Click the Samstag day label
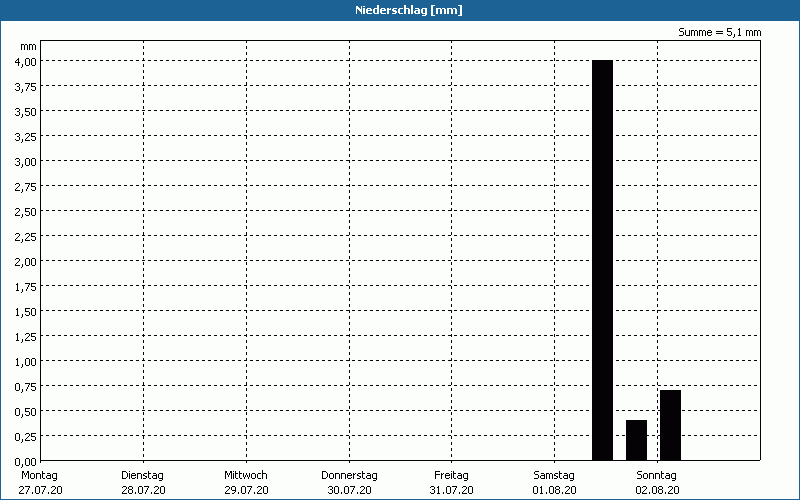The height and width of the screenshot is (500, 800). coord(554,476)
